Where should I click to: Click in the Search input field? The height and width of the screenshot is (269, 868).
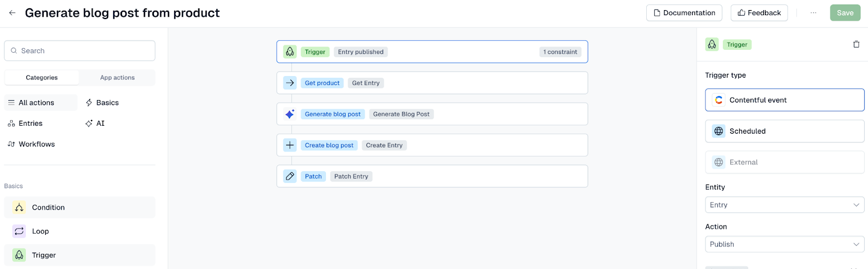[80, 50]
